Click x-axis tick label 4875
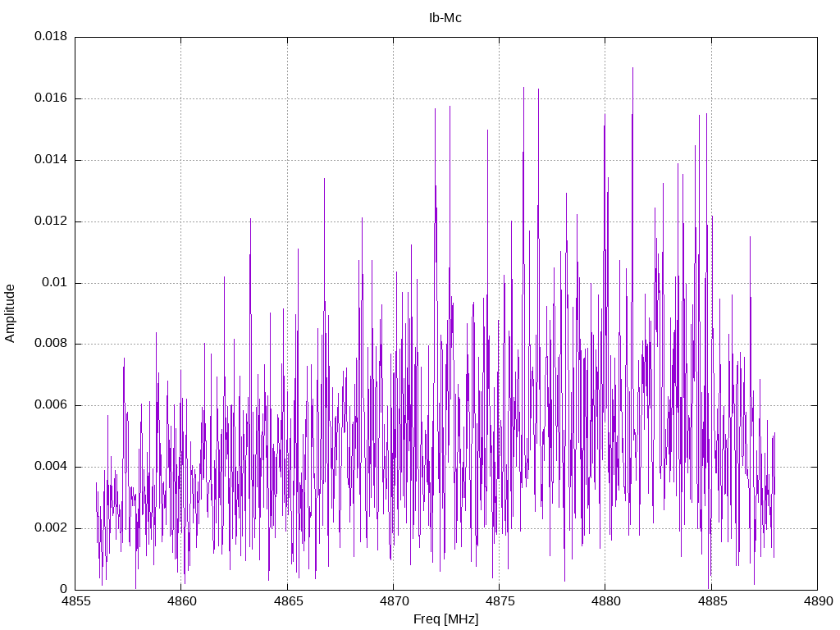 [500, 601]
